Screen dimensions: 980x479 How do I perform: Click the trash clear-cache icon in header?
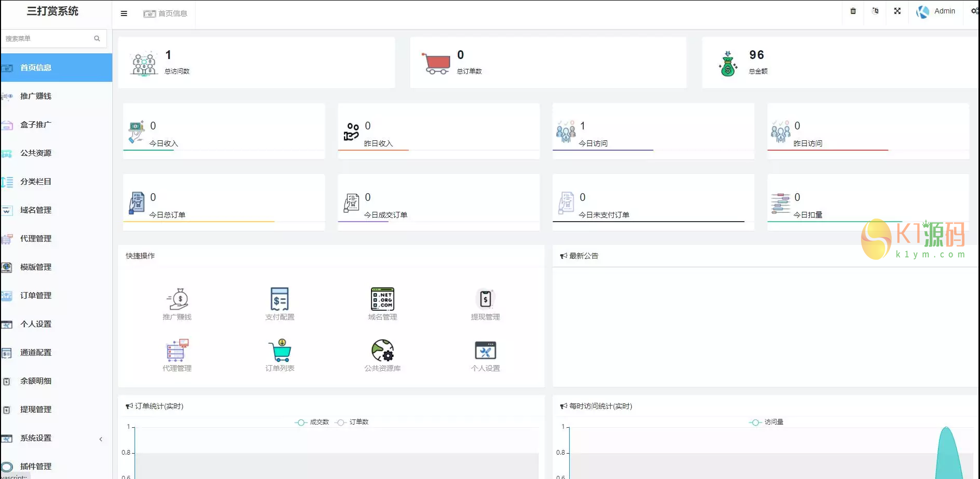pyautogui.click(x=853, y=11)
